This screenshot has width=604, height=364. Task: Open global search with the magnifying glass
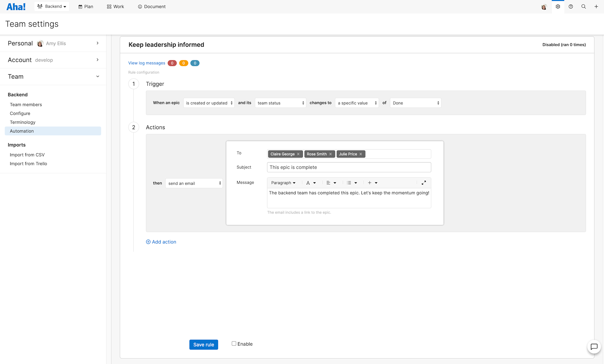tap(584, 6)
